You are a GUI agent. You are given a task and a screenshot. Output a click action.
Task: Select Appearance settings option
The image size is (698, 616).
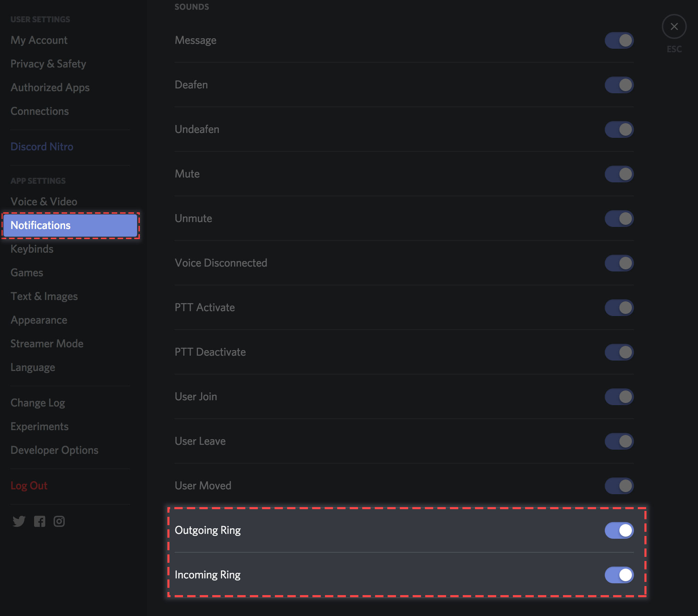[x=39, y=319]
